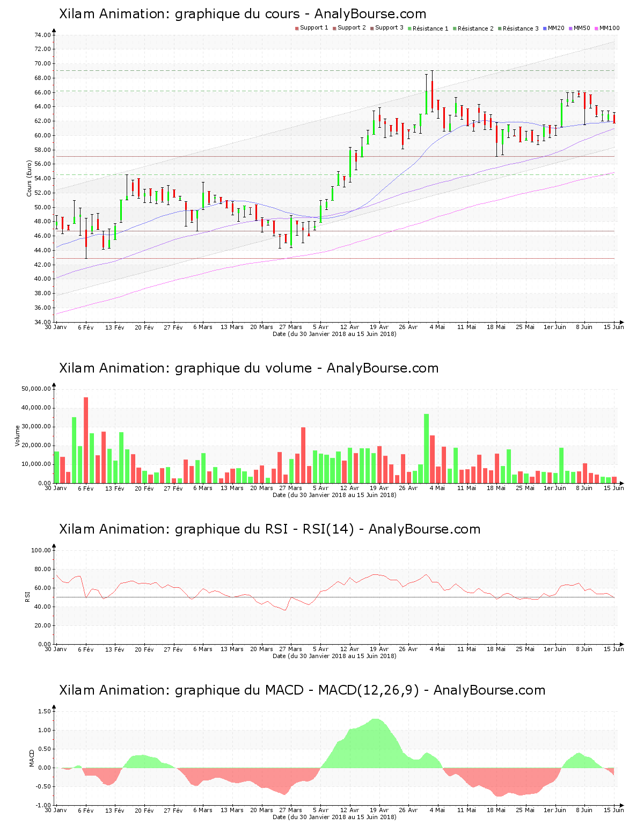Viewport: 644px width, 832px height.
Task: Click the date range caption under the MACD chart
Action: [x=334, y=817]
